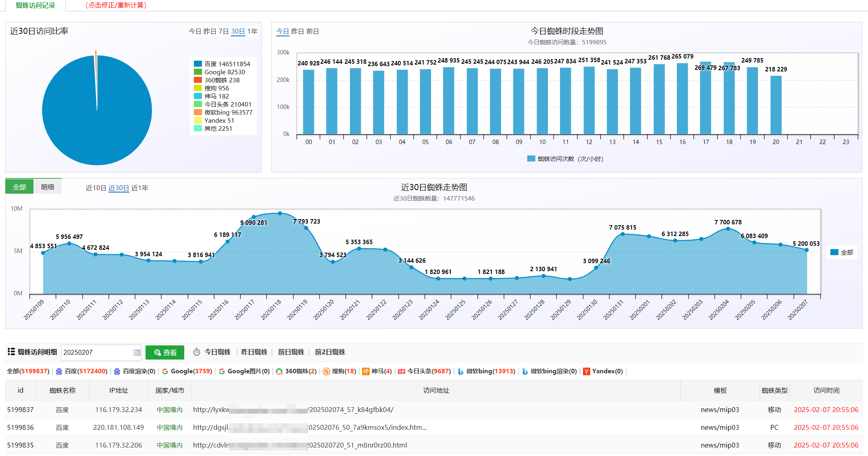Viewport: 868px width, 456px height.
Task: Select 昨日 in the pie chart range
Action: click(210, 31)
